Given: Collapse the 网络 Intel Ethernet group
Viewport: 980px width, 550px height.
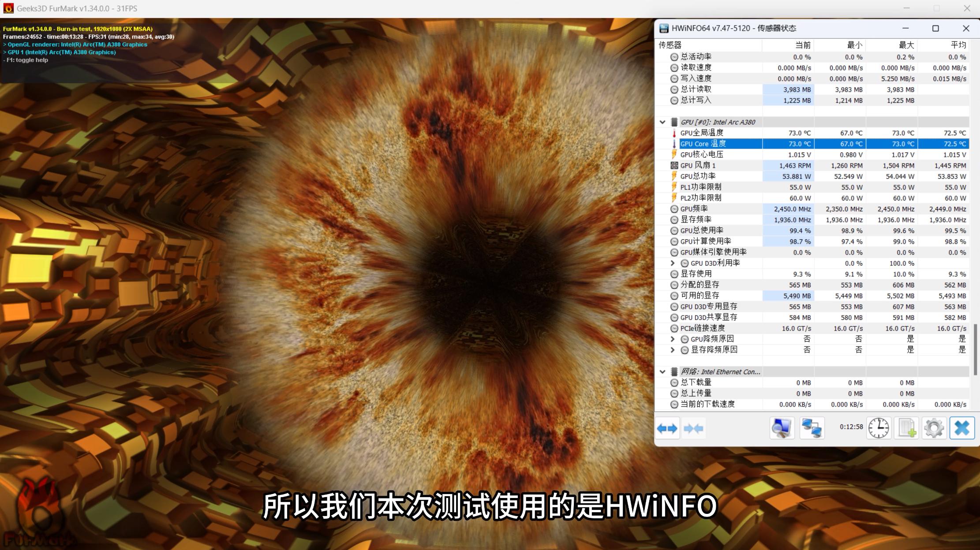Looking at the screenshot, I should (x=662, y=372).
